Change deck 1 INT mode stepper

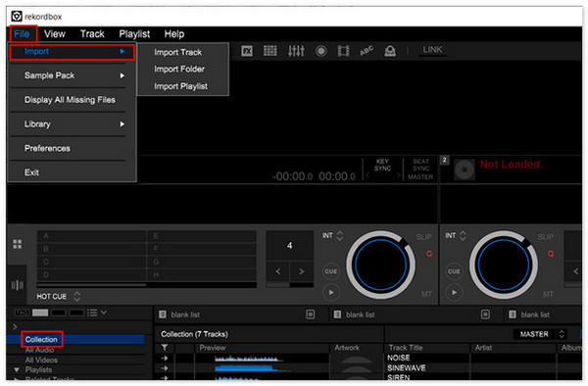click(340, 236)
